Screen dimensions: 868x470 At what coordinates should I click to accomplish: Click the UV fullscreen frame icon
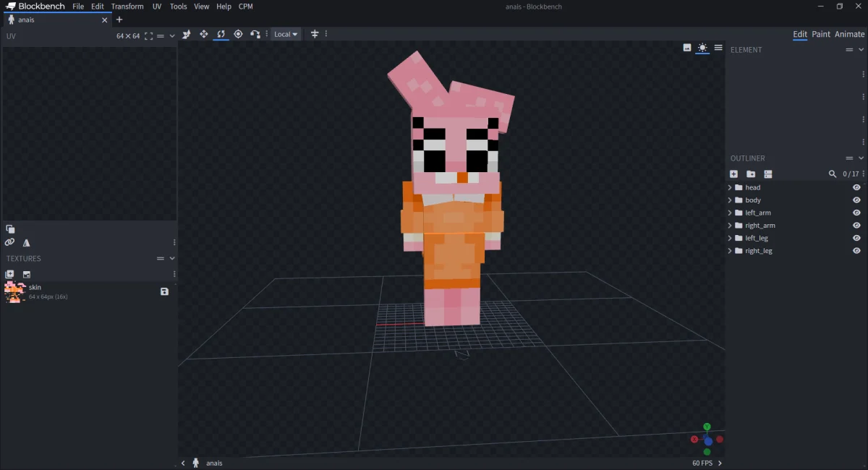[x=148, y=35]
